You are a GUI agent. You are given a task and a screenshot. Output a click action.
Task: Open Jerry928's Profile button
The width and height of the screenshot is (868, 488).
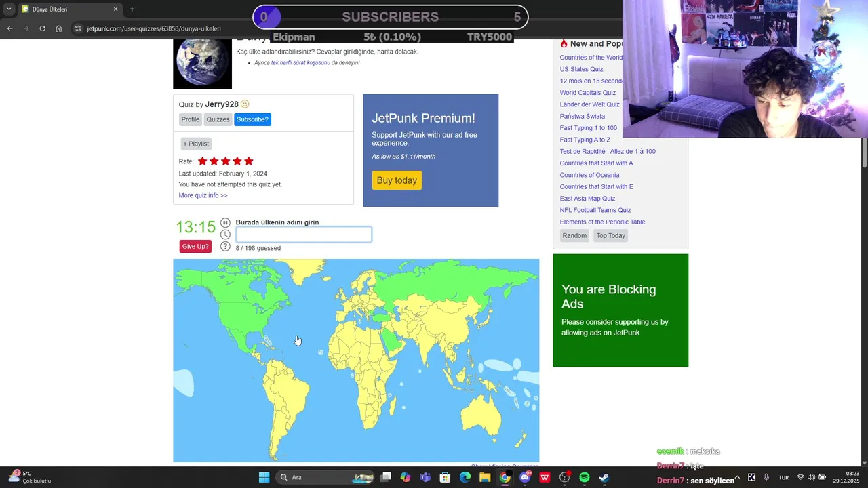[x=191, y=119]
